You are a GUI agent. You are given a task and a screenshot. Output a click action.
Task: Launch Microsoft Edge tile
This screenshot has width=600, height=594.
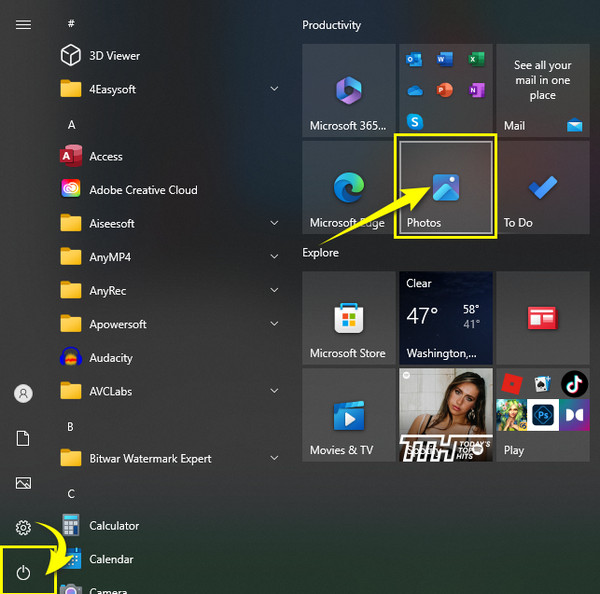pos(349,188)
